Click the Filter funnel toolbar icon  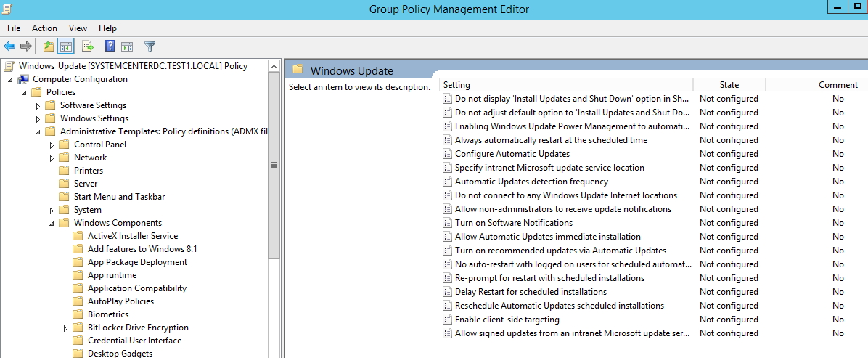[x=150, y=46]
